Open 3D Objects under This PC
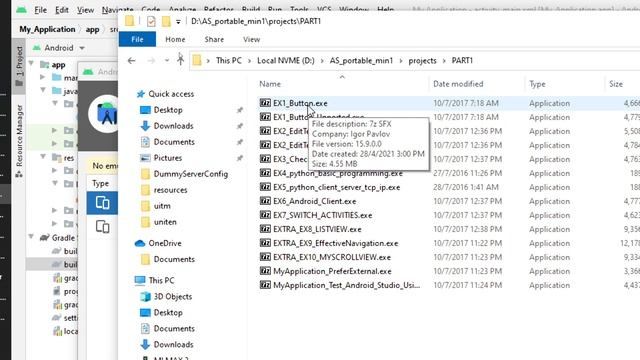The height and width of the screenshot is (360, 640). tap(173, 296)
